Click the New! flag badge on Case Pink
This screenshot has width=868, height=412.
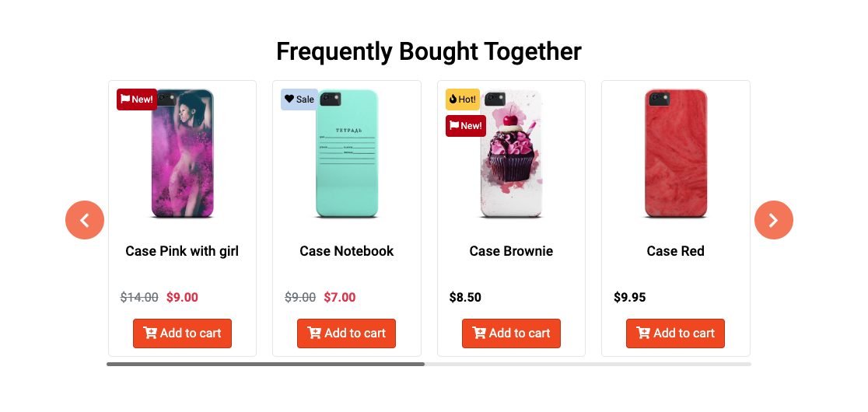pos(137,100)
